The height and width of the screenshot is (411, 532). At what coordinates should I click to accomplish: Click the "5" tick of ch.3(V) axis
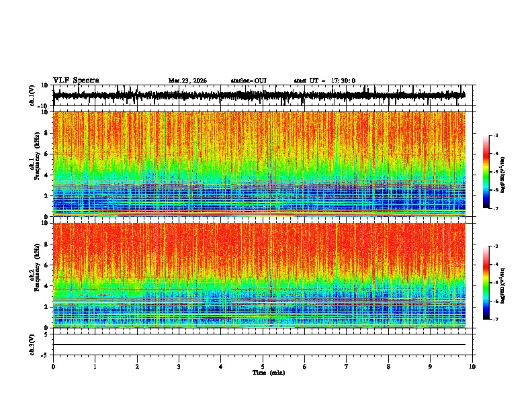(46, 334)
